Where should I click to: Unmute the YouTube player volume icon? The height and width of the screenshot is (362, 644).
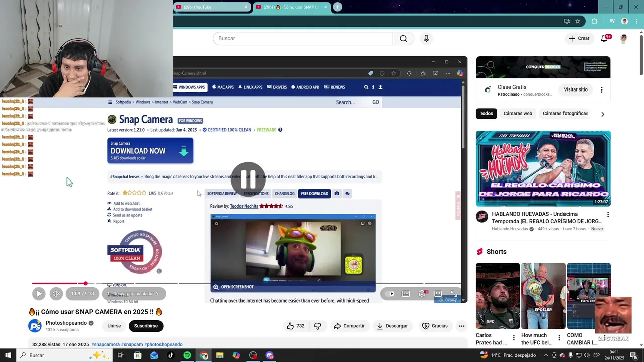click(56, 294)
